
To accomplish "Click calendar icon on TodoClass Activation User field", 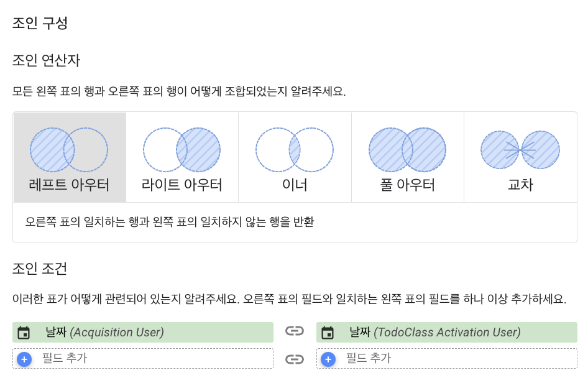I will tap(328, 333).
